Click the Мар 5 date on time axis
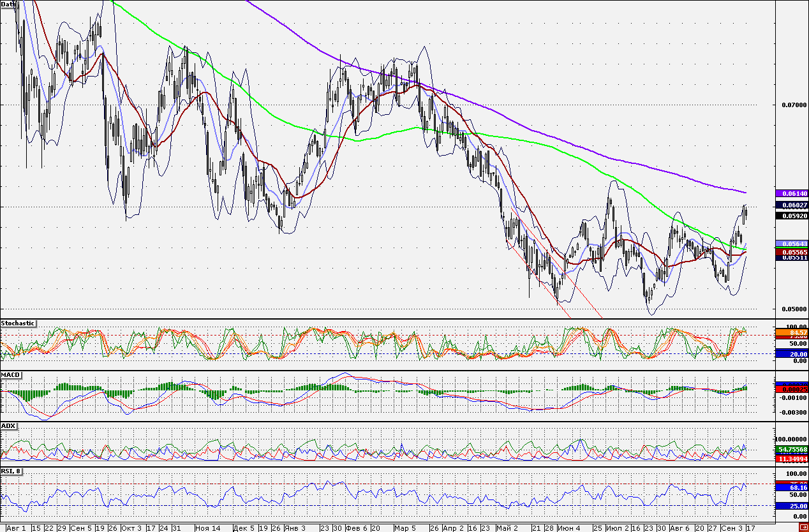 404,528
